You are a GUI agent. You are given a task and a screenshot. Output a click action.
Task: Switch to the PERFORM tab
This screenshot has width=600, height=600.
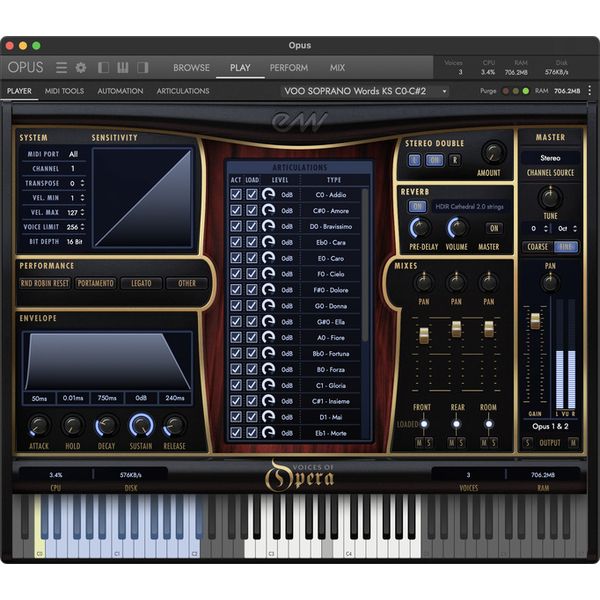(289, 68)
